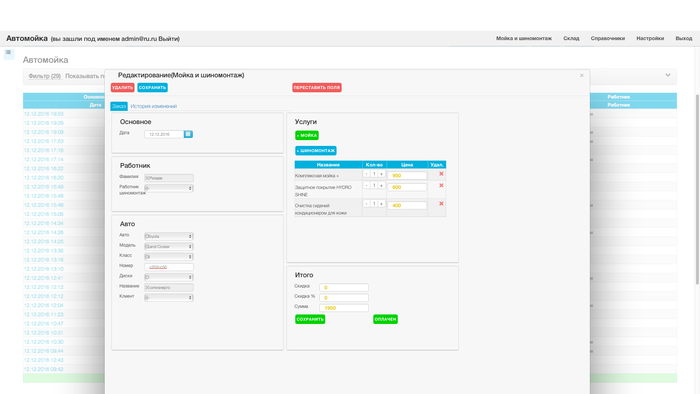Click the Фильтр (29) link
The height and width of the screenshot is (394, 700).
[x=45, y=76]
